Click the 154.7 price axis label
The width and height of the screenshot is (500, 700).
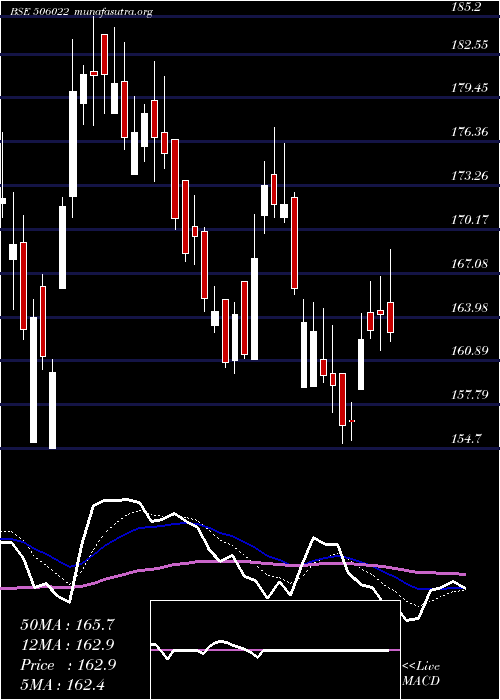click(467, 439)
